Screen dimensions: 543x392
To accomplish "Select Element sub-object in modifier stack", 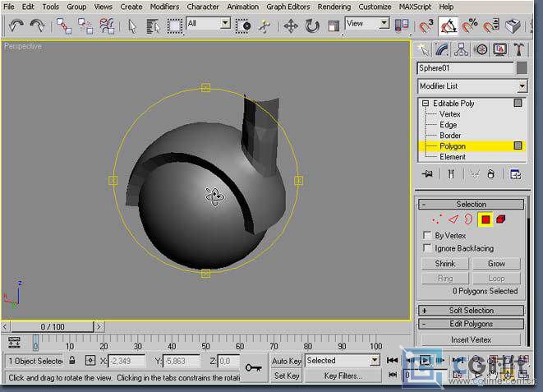I will tap(453, 157).
